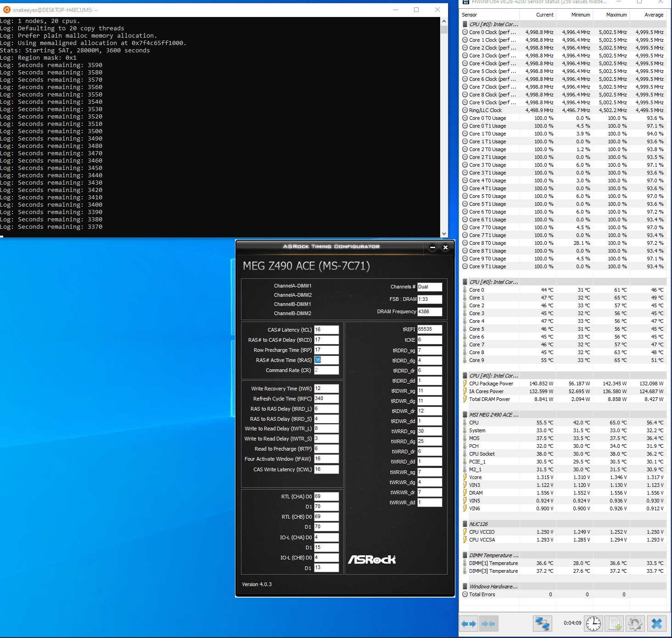Click the Sensor column header in HWiNFO

coord(490,15)
